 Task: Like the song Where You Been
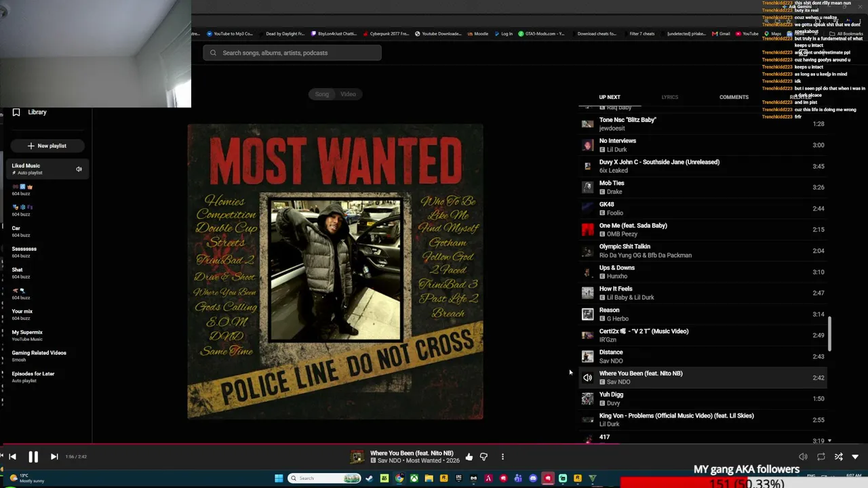[x=469, y=457]
